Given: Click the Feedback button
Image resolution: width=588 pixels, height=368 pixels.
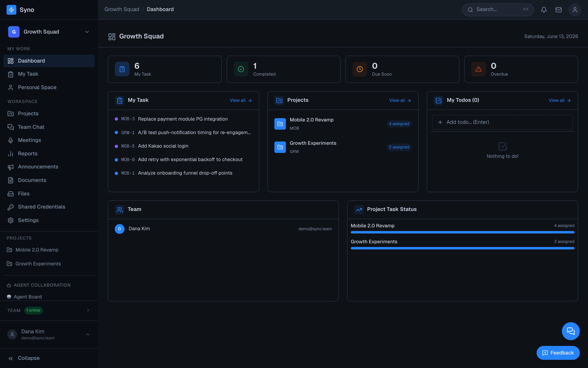Looking at the screenshot, I should [558, 353].
